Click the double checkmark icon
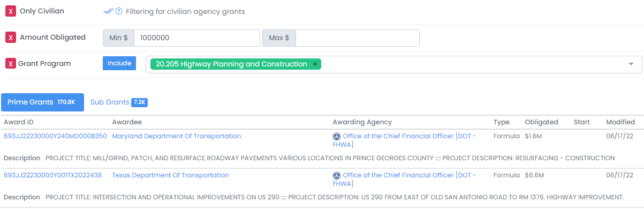Viewport: 644px width, 209px height. 109,11
